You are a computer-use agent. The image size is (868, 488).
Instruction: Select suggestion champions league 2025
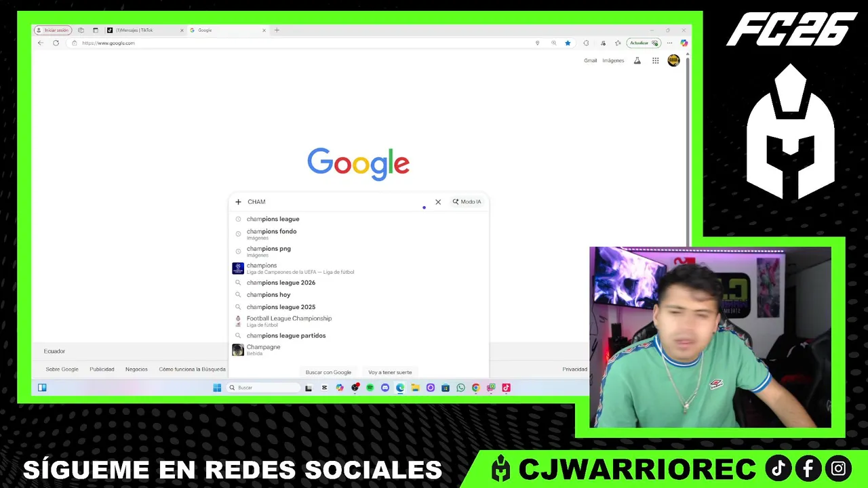(x=358, y=307)
